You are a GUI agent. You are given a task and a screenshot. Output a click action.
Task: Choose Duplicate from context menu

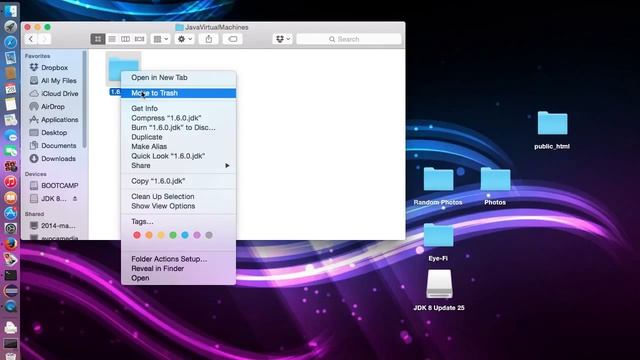click(x=178, y=137)
